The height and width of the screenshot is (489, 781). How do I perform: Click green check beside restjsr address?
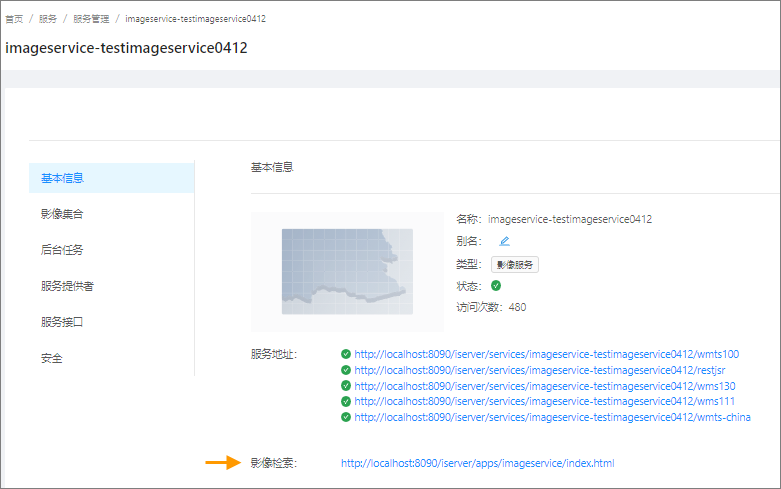(x=346, y=370)
